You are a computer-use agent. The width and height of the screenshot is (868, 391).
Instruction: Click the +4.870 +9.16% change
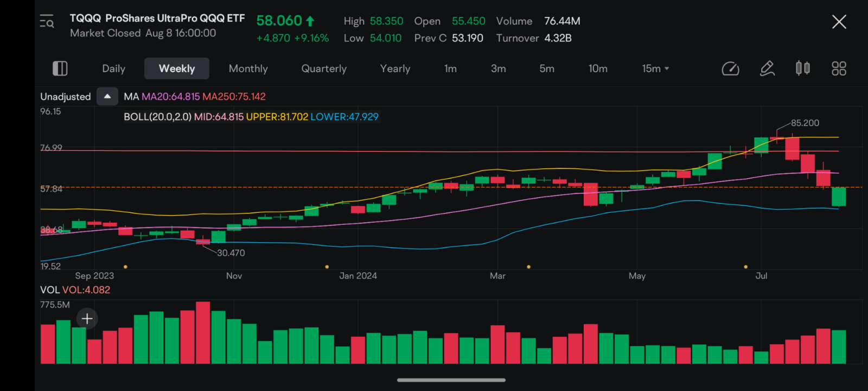tap(292, 38)
